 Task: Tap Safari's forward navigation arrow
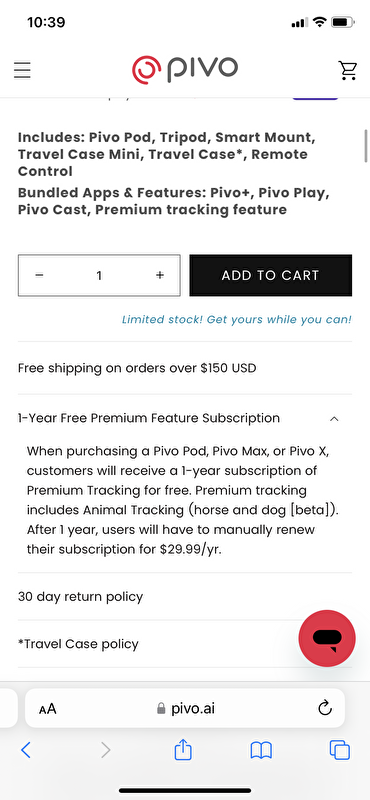pyautogui.click(x=106, y=750)
